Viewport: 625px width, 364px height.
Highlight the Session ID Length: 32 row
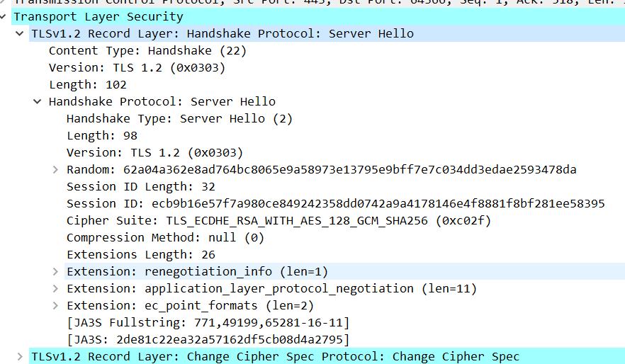tap(140, 186)
